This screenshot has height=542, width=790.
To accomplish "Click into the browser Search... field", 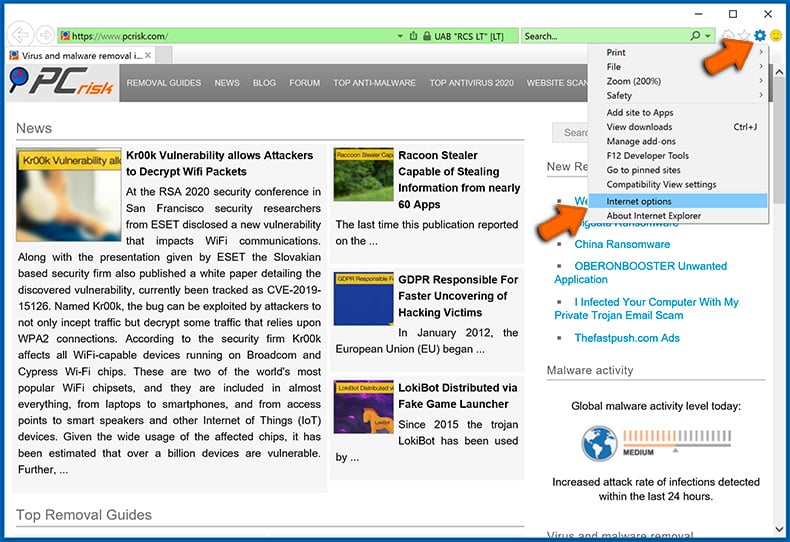I will click(x=605, y=36).
